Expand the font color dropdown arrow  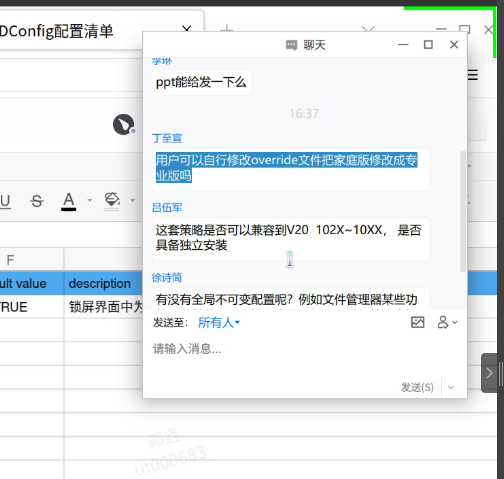click(89, 200)
